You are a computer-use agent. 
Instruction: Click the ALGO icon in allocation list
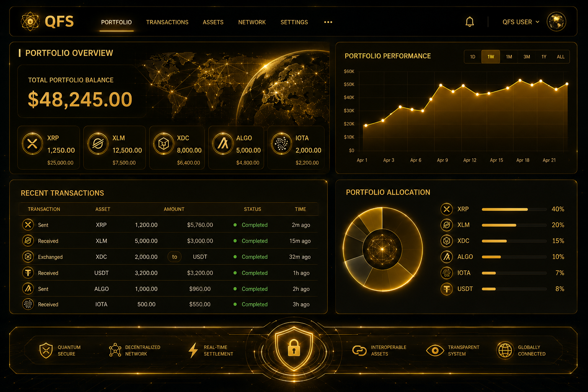446,256
